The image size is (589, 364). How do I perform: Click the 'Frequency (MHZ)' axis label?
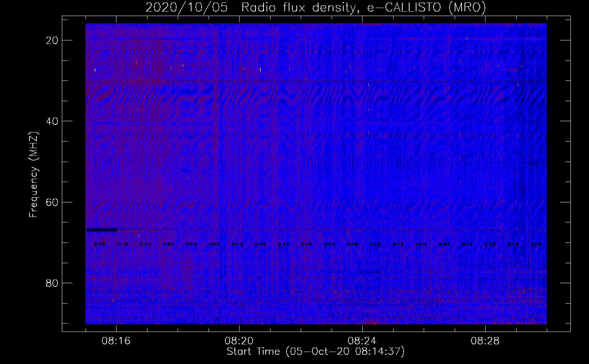[x=33, y=175]
